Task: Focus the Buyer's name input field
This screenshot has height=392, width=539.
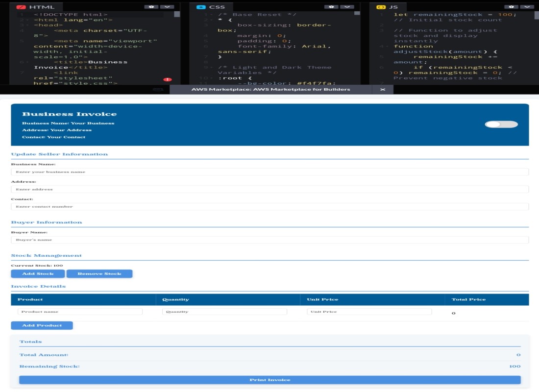Action: tap(270, 240)
